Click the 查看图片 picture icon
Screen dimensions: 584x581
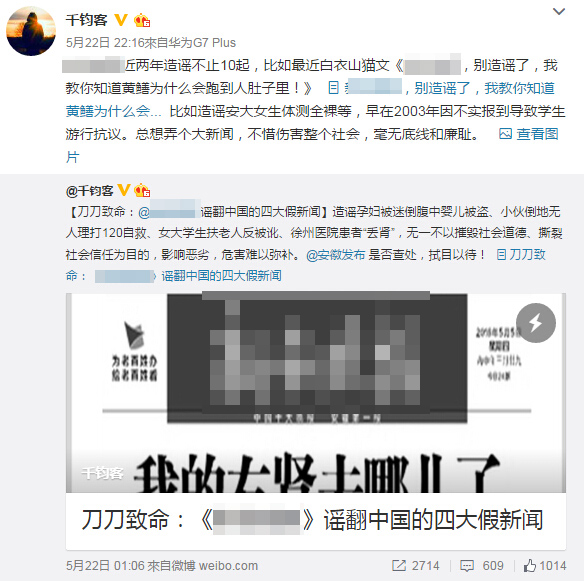point(505,134)
